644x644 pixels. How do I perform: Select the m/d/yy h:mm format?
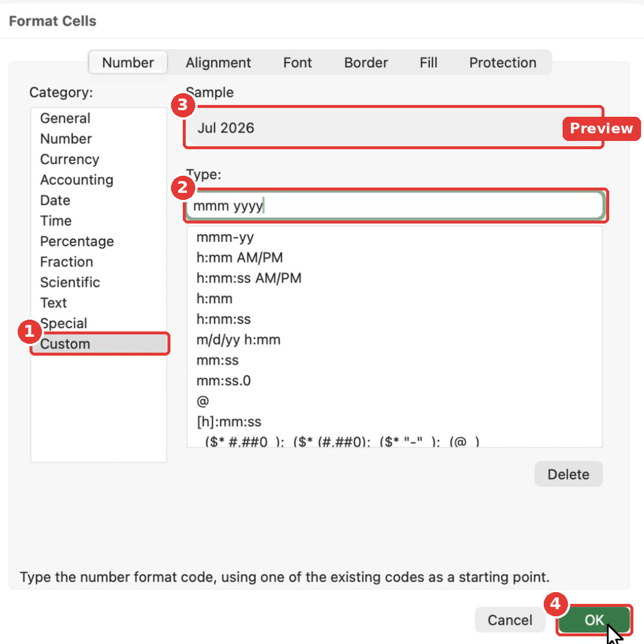pyautogui.click(x=395, y=340)
